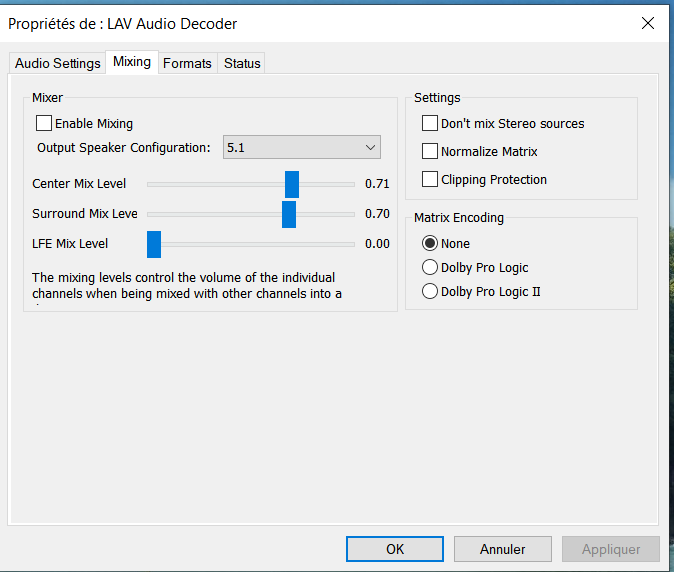The height and width of the screenshot is (572, 674).
Task: Click the 5.1 combo box arrow
Action: pos(369,148)
